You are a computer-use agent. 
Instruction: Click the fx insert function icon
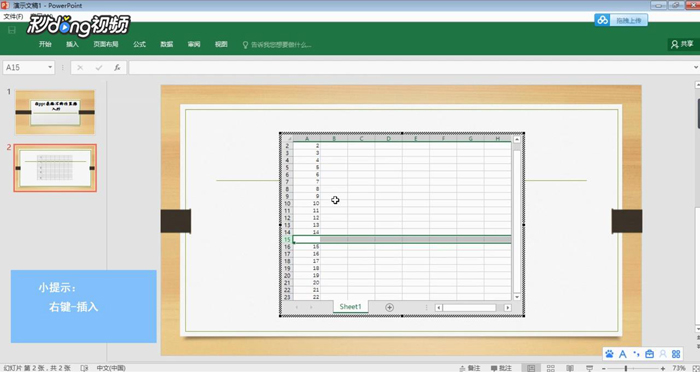(117, 67)
